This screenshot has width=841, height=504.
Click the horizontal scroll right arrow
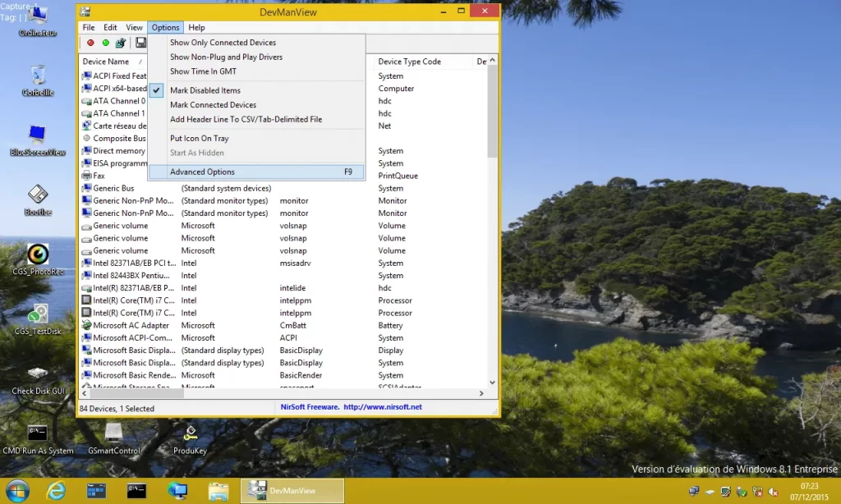tap(481, 393)
